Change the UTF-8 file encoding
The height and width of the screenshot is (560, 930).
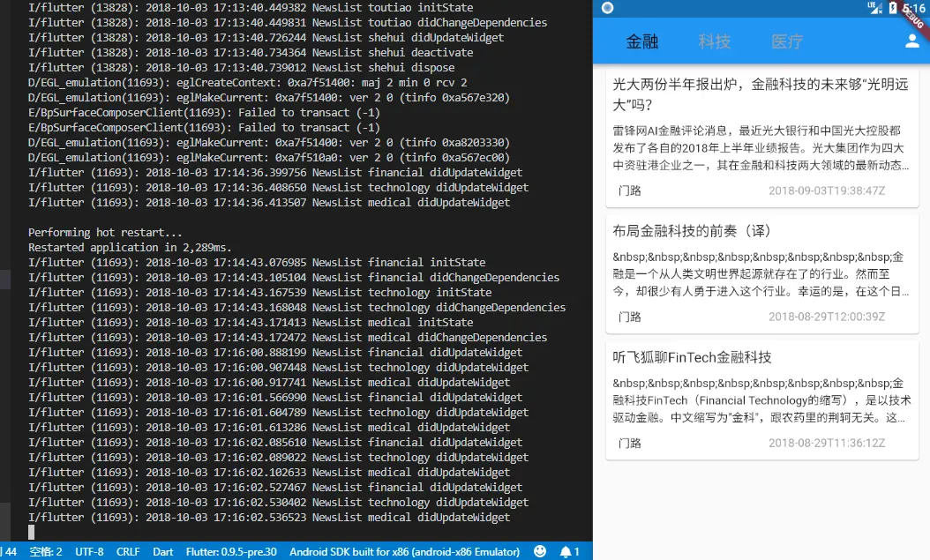90,552
